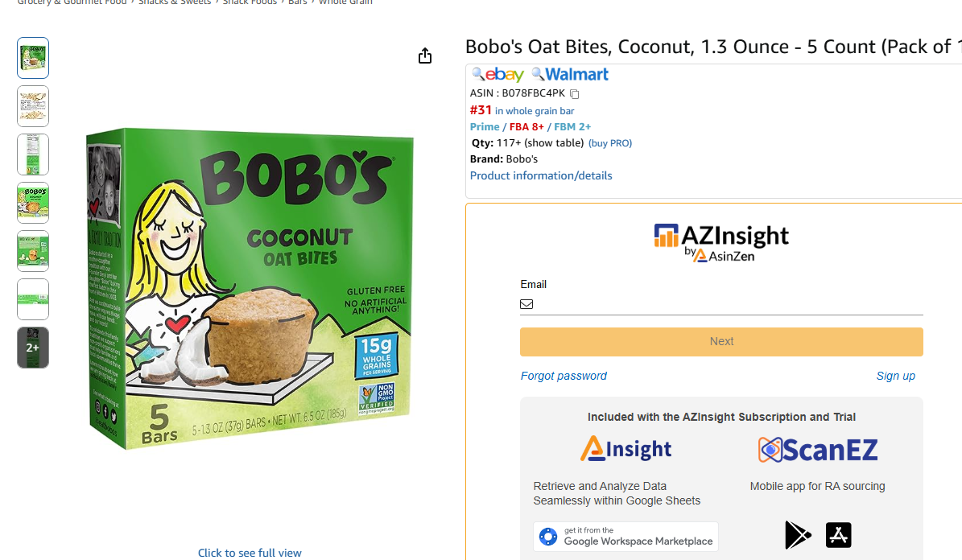Search this product on Walmart

coord(570,75)
